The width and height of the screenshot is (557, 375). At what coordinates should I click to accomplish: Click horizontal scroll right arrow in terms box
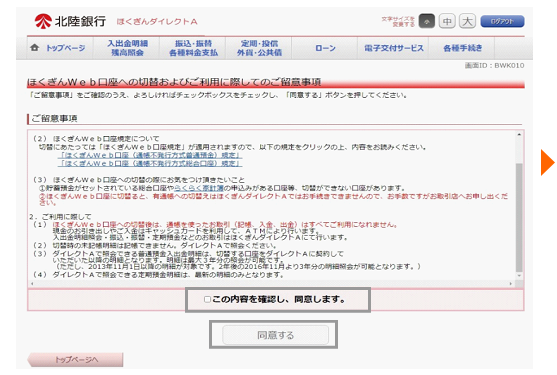(x=511, y=283)
